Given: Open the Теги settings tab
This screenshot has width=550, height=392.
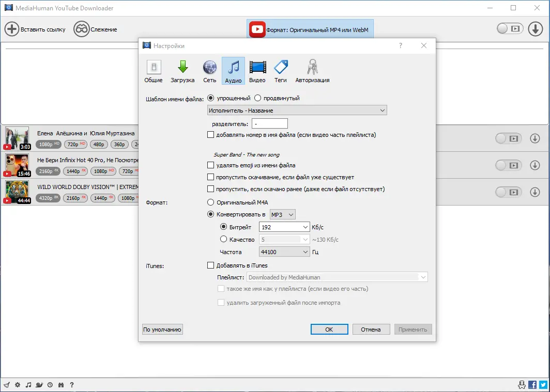Looking at the screenshot, I should [x=281, y=71].
